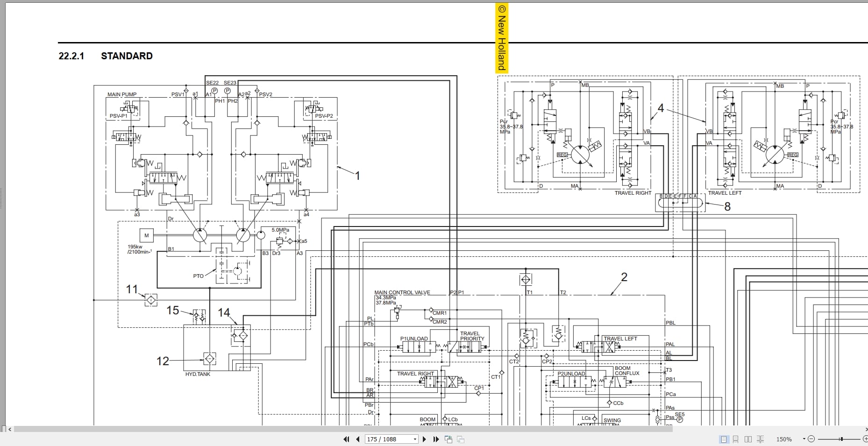Click the next view navigation icon
This screenshot has height=446, width=868.
pos(461,439)
